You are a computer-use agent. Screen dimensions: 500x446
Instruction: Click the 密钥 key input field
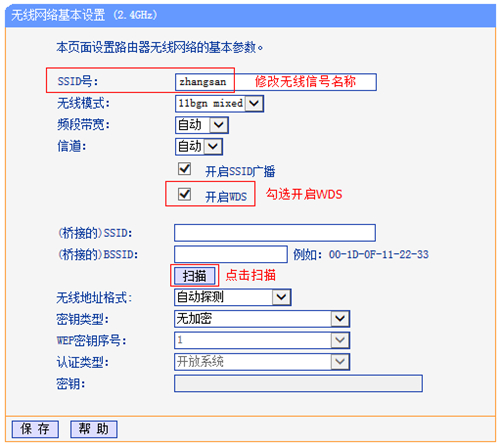pyautogui.click(x=298, y=383)
